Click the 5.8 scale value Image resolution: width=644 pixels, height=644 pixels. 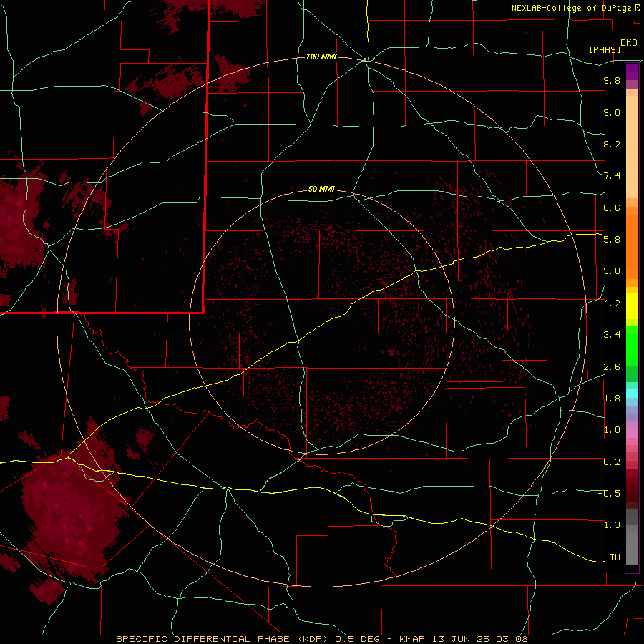tap(612, 240)
